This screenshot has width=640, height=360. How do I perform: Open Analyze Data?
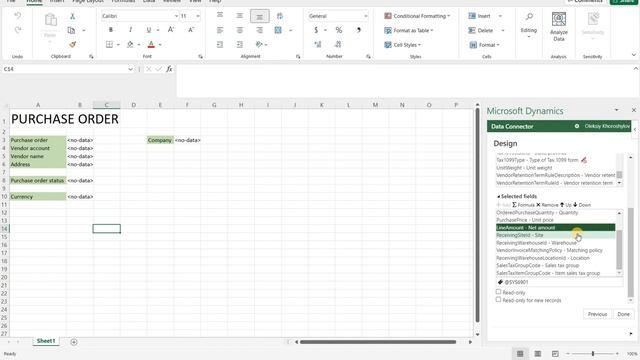[x=559, y=27]
